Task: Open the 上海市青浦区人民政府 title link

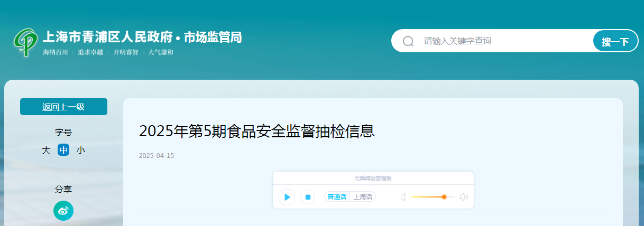Action: click(108, 37)
